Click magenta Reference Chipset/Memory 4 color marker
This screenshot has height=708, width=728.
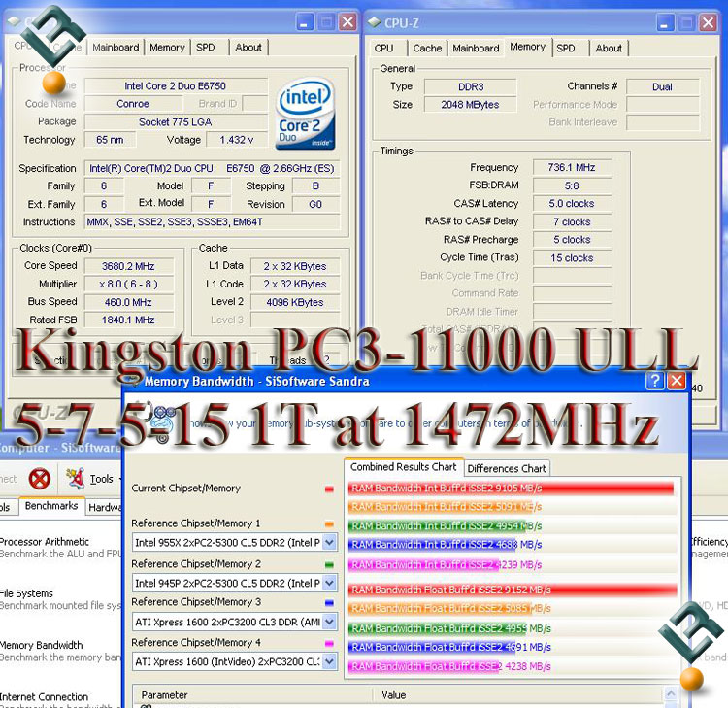329,644
